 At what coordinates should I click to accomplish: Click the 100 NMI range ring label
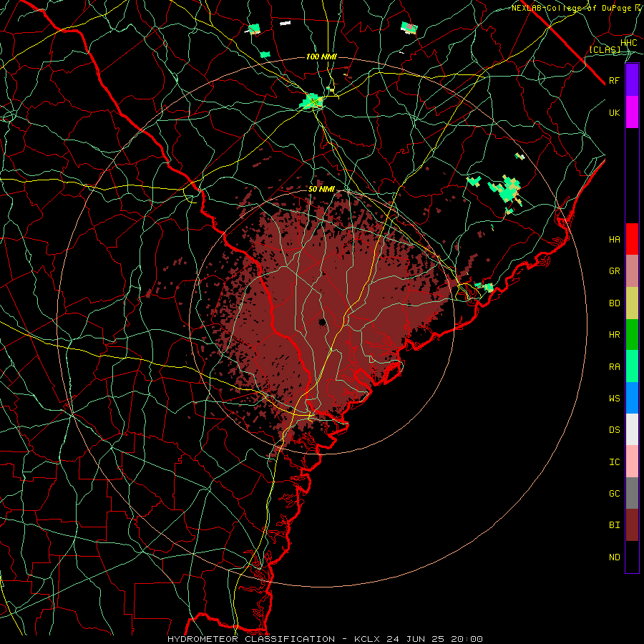[321, 57]
